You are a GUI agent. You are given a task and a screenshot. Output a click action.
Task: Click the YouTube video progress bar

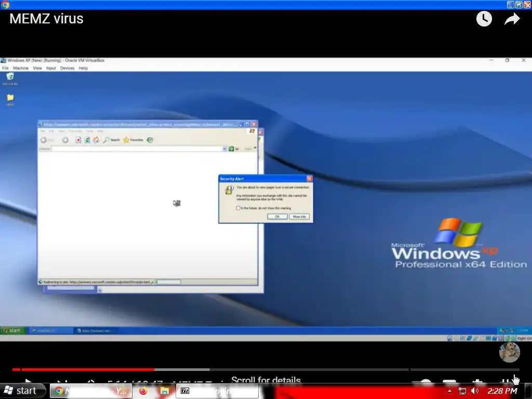click(x=265, y=369)
